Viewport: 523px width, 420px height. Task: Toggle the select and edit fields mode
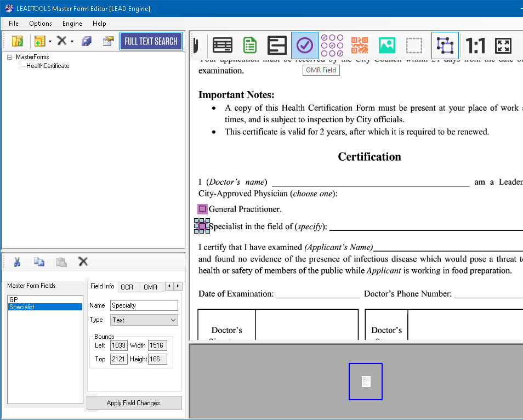pyautogui.click(x=445, y=46)
